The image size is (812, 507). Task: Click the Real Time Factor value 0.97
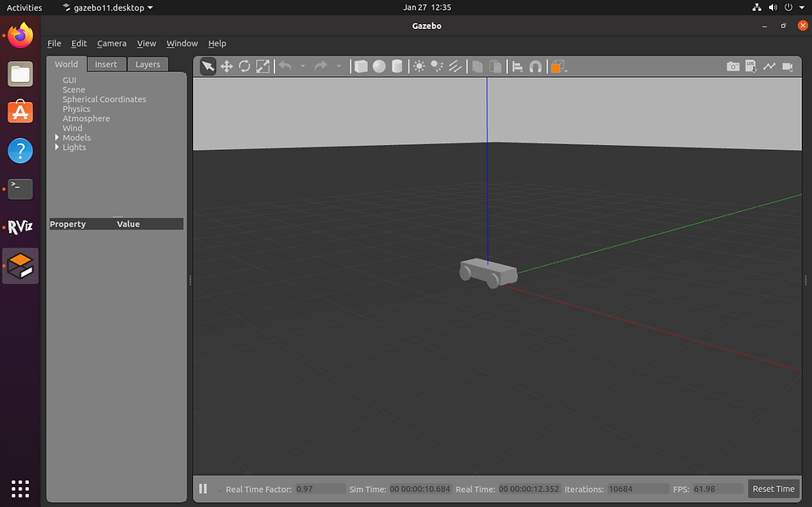[320, 489]
